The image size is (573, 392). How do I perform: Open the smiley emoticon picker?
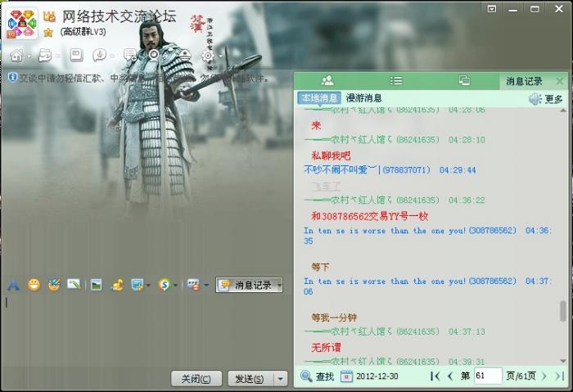point(34,285)
